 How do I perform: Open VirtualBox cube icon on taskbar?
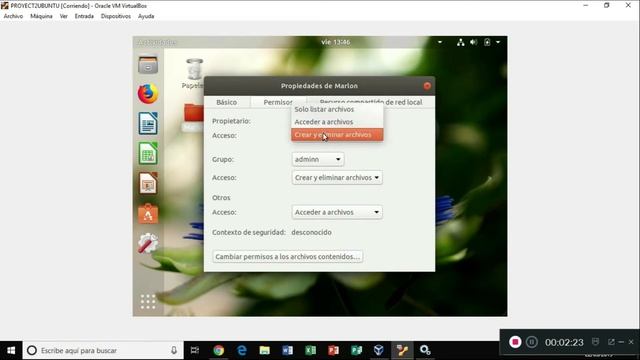[379, 350]
